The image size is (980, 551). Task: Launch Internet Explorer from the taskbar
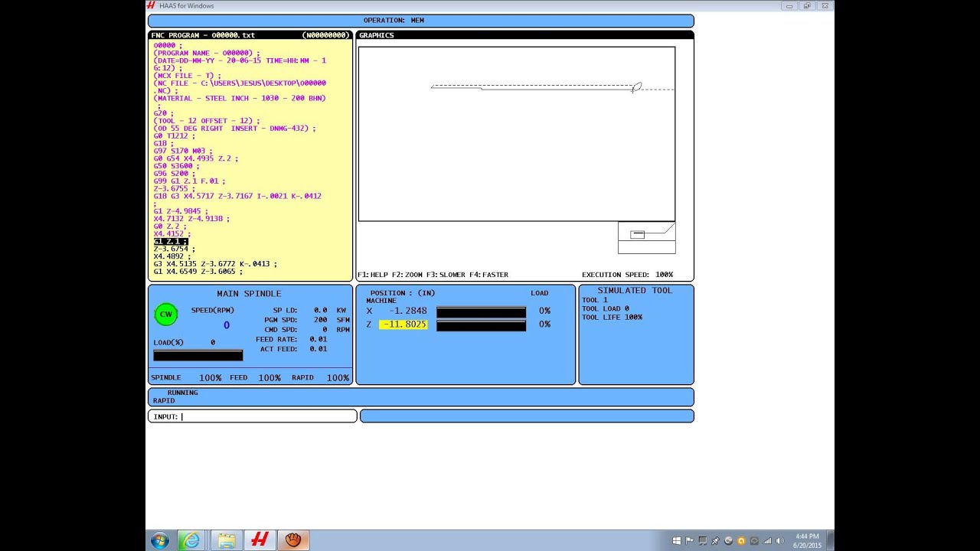[190, 540]
